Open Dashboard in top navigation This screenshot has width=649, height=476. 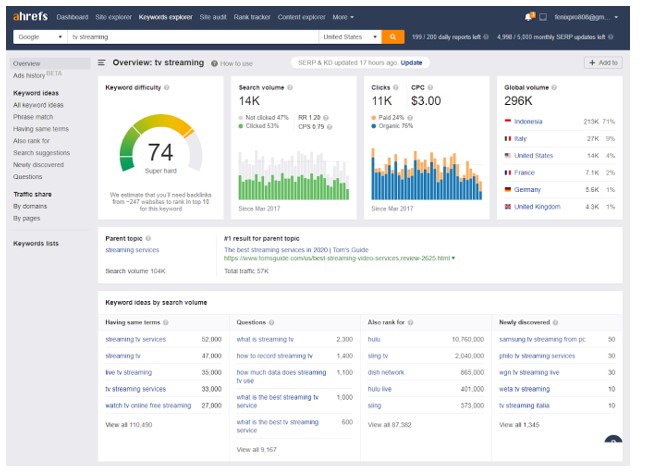(x=72, y=17)
